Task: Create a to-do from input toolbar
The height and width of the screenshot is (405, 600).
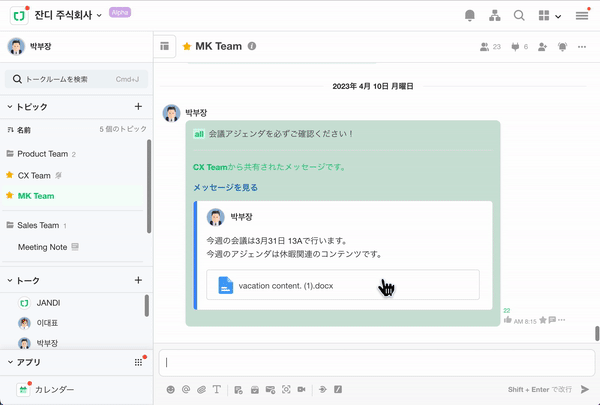Action: click(x=238, y=390)
